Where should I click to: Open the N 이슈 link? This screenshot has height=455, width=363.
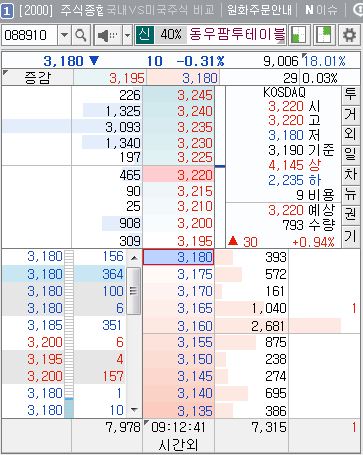tap(321, 10)
